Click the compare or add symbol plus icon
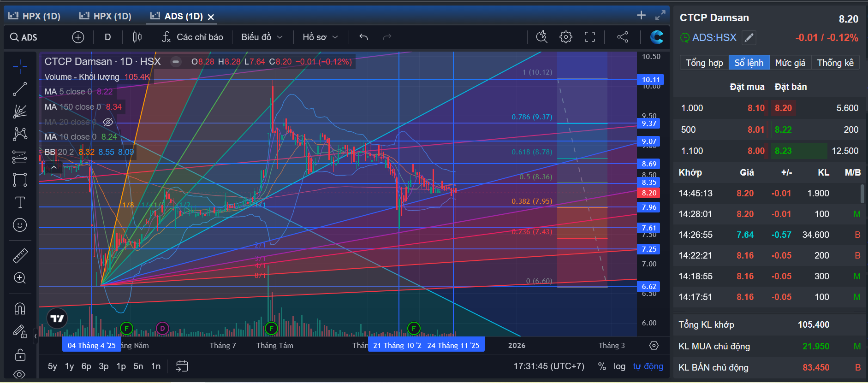The image size is (868, 383). click(78, 37)
